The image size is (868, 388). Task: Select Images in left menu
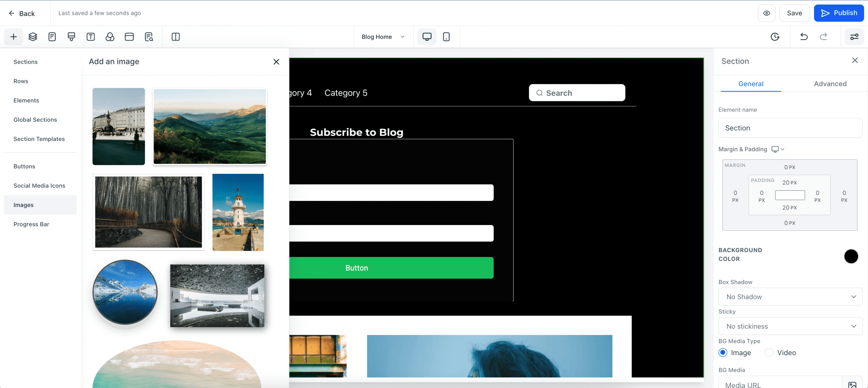click(40, 205)
